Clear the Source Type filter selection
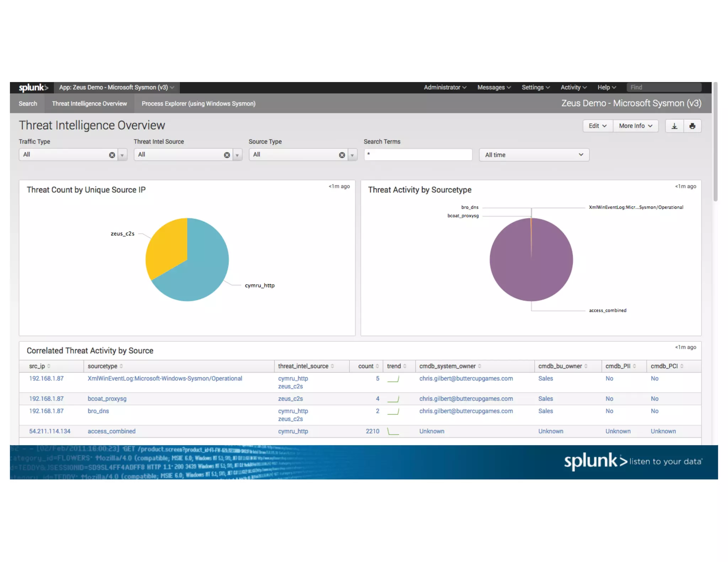 342,155
